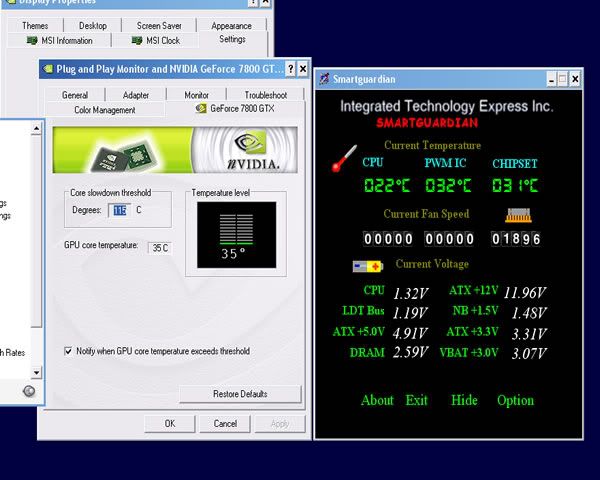Click the OK button
The image size is (600, 480).
click(x=170, y=424)
